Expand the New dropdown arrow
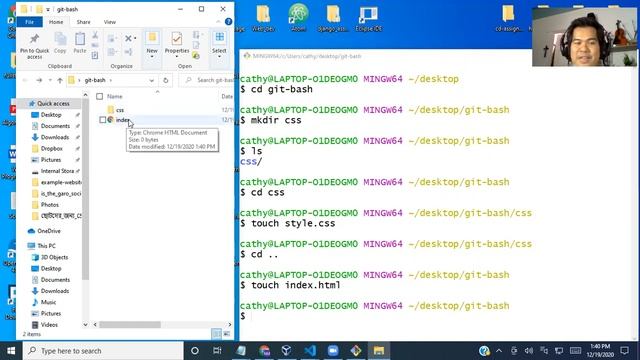640x360 pixels. tap(152, 57)
